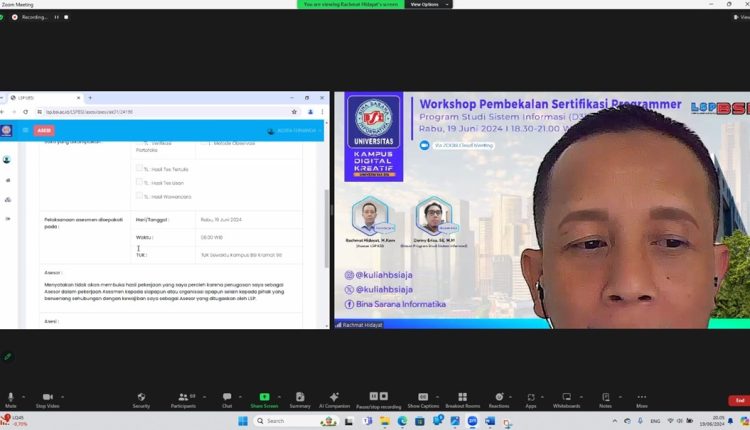Tick the Verifikasi Portofolio checkbox
Viewport: 750px width, 430px height.
coord(139,143)
